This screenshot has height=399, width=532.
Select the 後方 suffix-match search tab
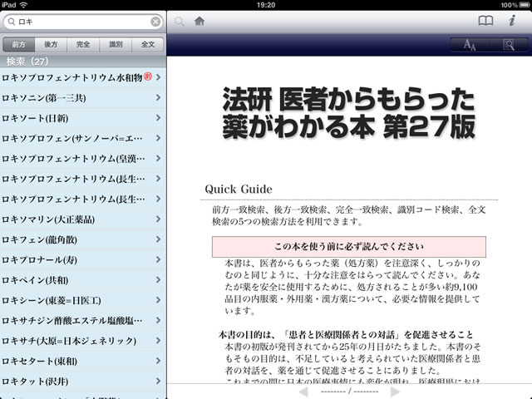(51, 44)
